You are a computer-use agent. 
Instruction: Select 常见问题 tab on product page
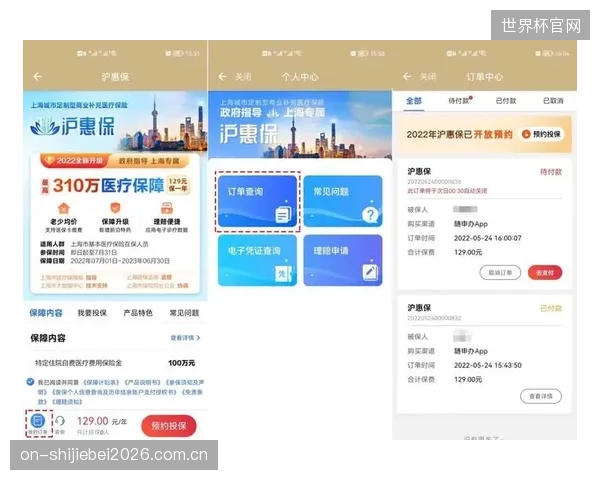(x=184, y=313)
